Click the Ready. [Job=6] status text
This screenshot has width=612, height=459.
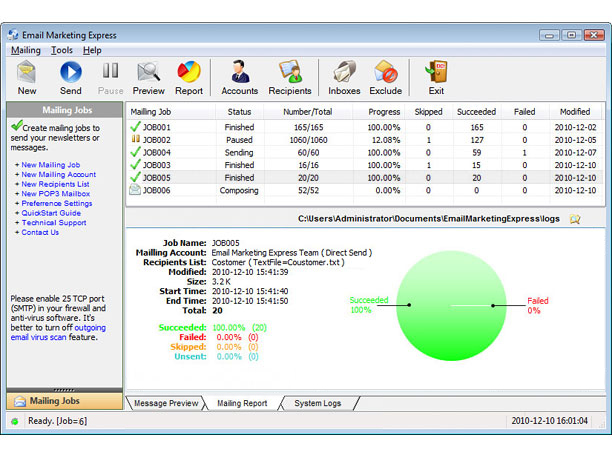(57, 421)
